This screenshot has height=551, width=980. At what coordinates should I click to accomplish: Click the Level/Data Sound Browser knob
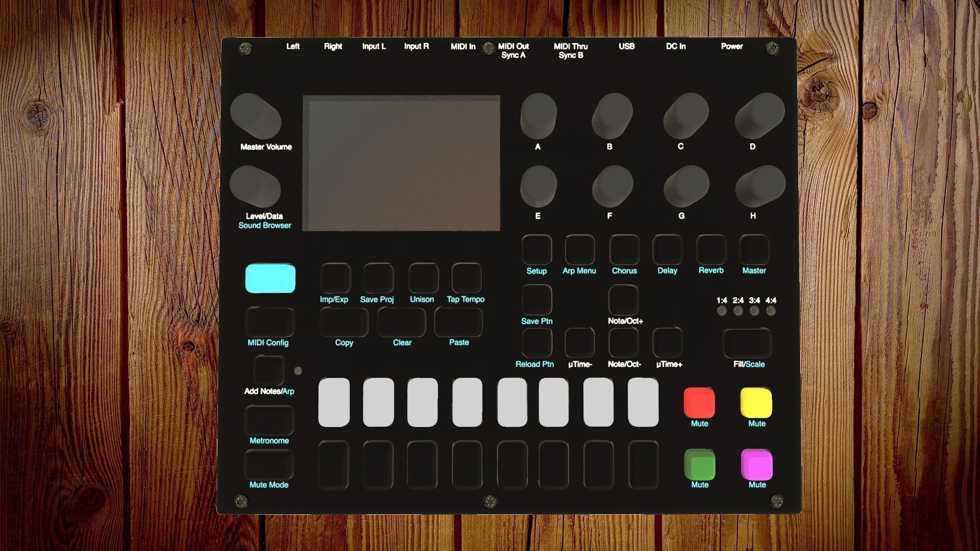(255, 186)
